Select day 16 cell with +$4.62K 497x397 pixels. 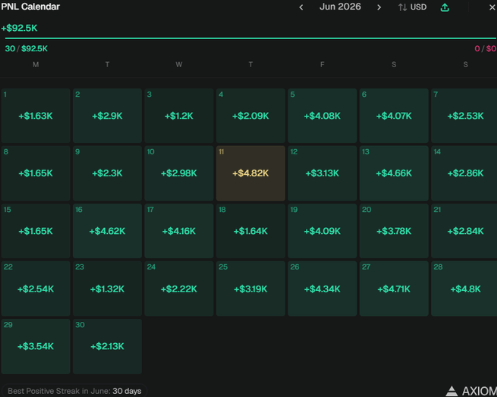[107, 231]
